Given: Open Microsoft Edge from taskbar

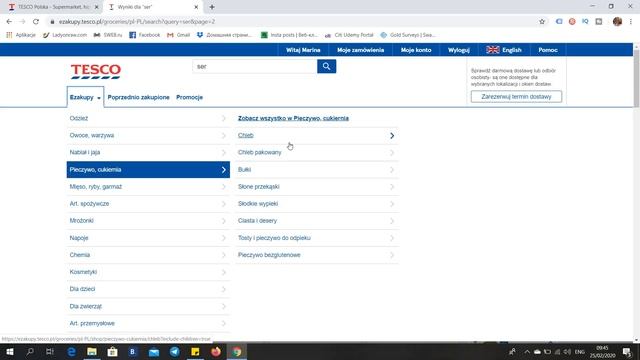Looking at the screenshot, I should pyautogui.click(x=71, y=351).
